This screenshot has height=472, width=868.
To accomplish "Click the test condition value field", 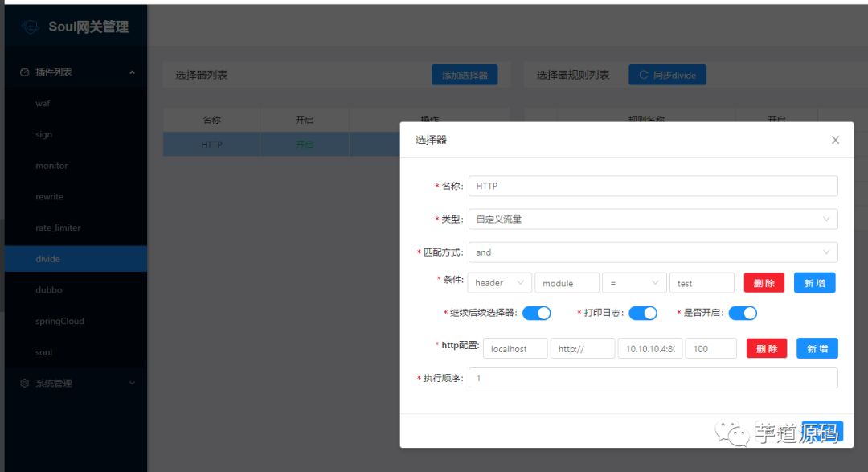I will tap(702, 282).
